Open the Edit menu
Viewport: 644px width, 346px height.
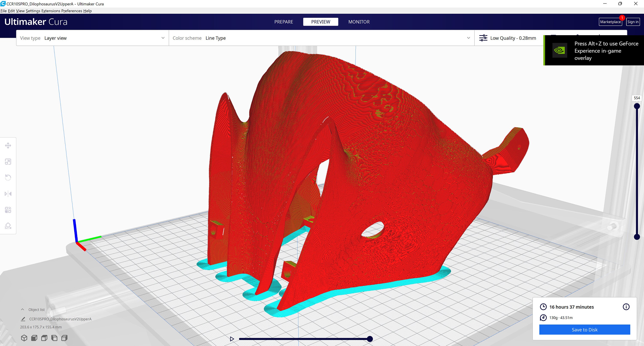tap(11, 11)
